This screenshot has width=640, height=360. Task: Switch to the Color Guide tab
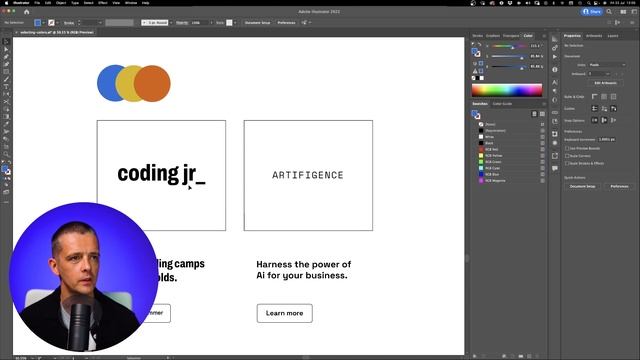pyautogui.click(x=502, y=104)
